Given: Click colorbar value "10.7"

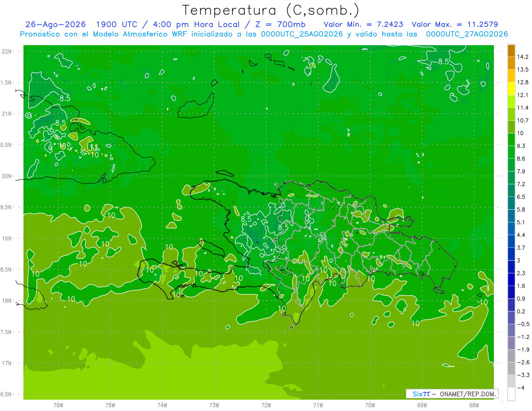Looking at the screenshot, I should [523, 121].
